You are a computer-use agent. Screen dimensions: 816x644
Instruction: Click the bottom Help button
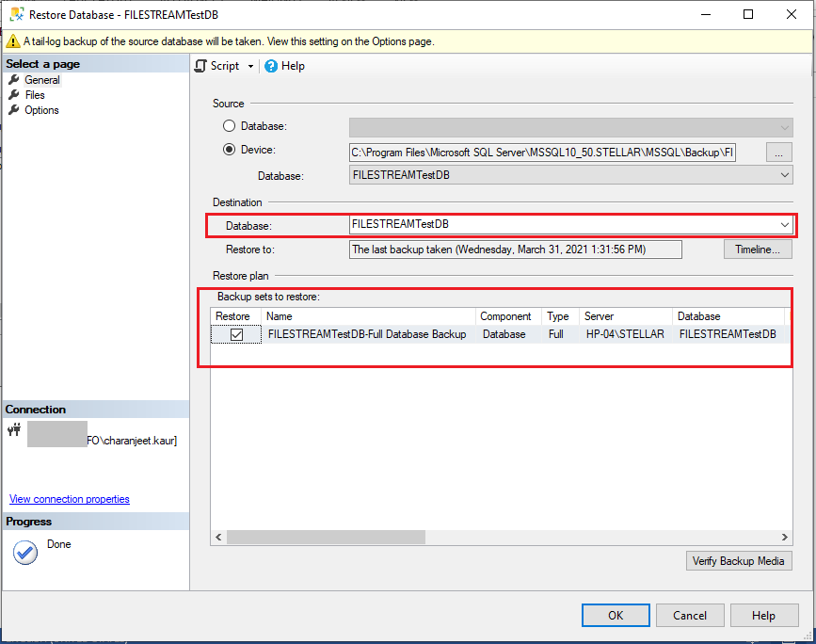[764, 616]
